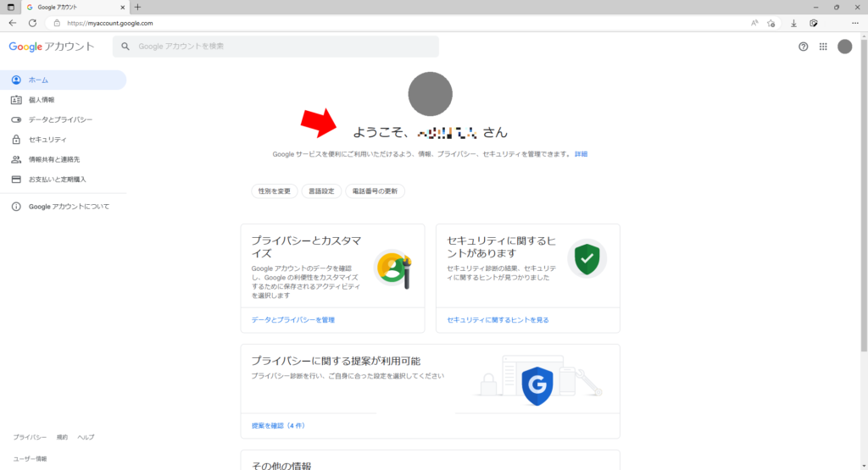The image size is (868, 470).
Task: Click the read aloud icon in address bar
Action: [x=754, y=23]
